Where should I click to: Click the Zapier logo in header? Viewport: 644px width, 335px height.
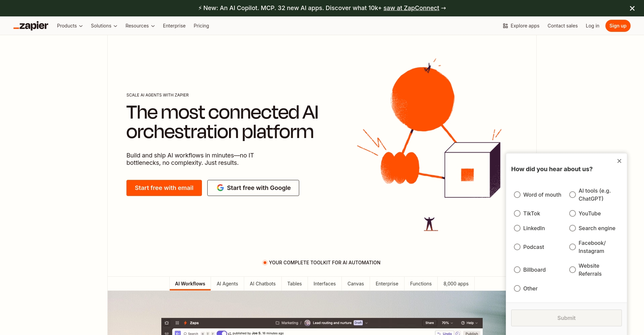click(31, 26)
